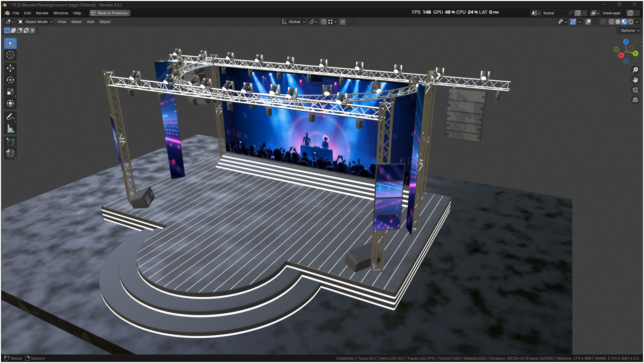Select the Rotate tool
The height and width of the screenshot is (363, 644).
click(10, 80)
